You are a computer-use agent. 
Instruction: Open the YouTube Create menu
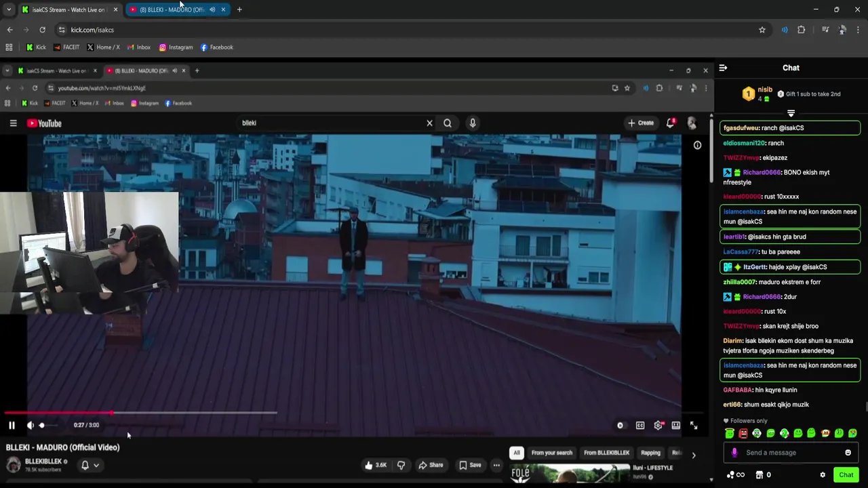(x=641, y=123)
